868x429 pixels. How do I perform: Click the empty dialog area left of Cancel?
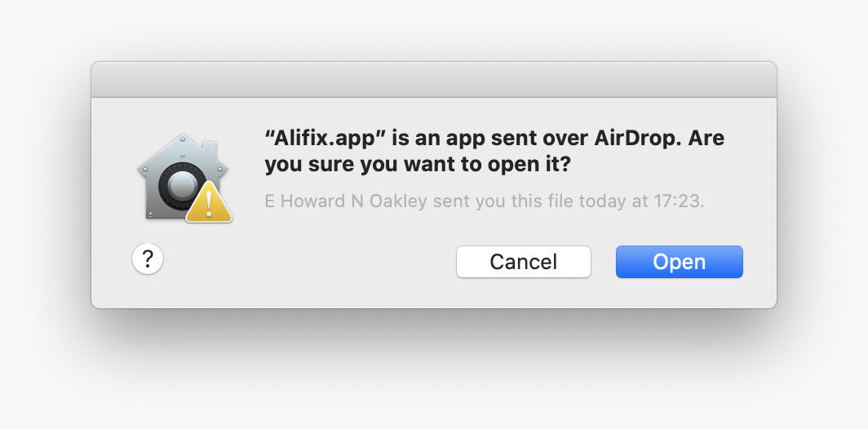coord(310,262)
